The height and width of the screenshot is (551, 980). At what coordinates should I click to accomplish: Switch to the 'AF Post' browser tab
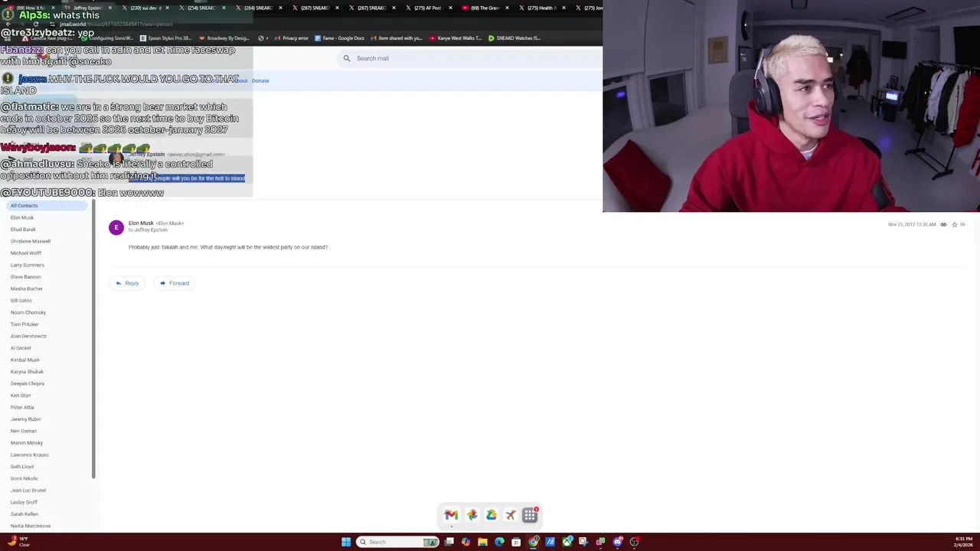tap(427, 8)
